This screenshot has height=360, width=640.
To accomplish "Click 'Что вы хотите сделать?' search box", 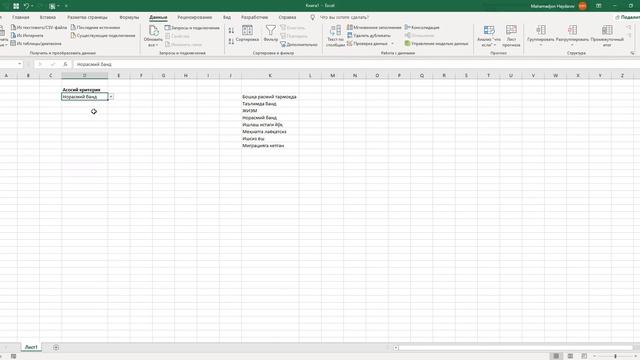I will [344, 17].
